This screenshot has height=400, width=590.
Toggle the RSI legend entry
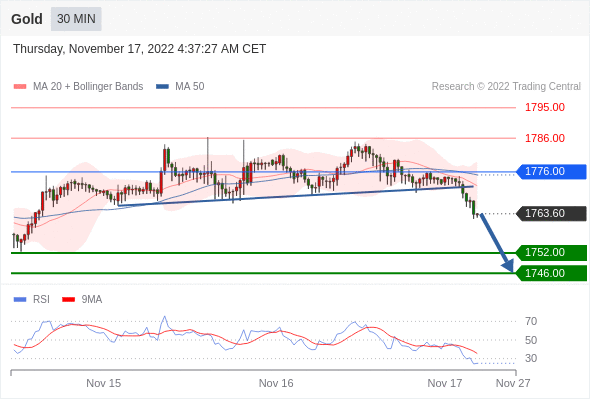coord(32,300)
